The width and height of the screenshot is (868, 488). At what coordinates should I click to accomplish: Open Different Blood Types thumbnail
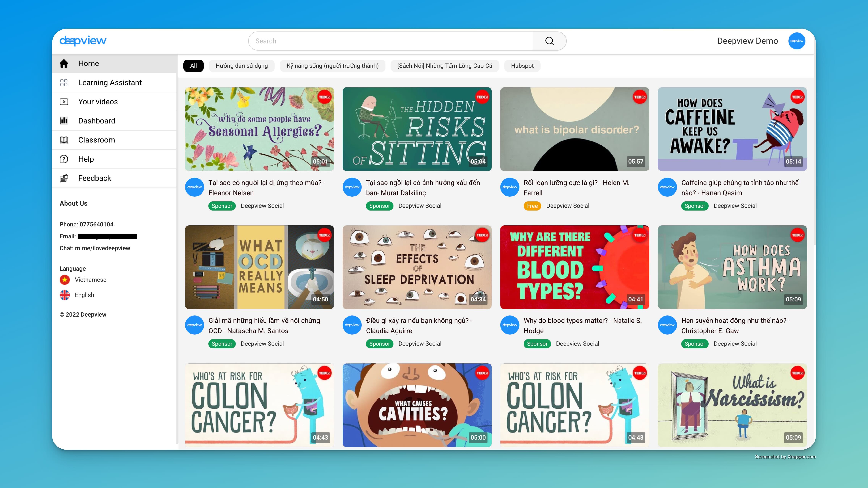click(x=575, y=267)
